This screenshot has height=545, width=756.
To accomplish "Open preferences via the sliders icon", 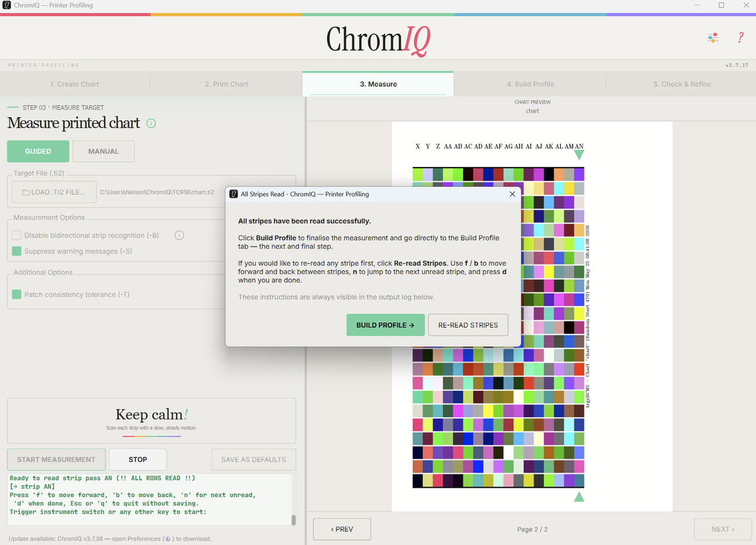I will tap(713, 38).
